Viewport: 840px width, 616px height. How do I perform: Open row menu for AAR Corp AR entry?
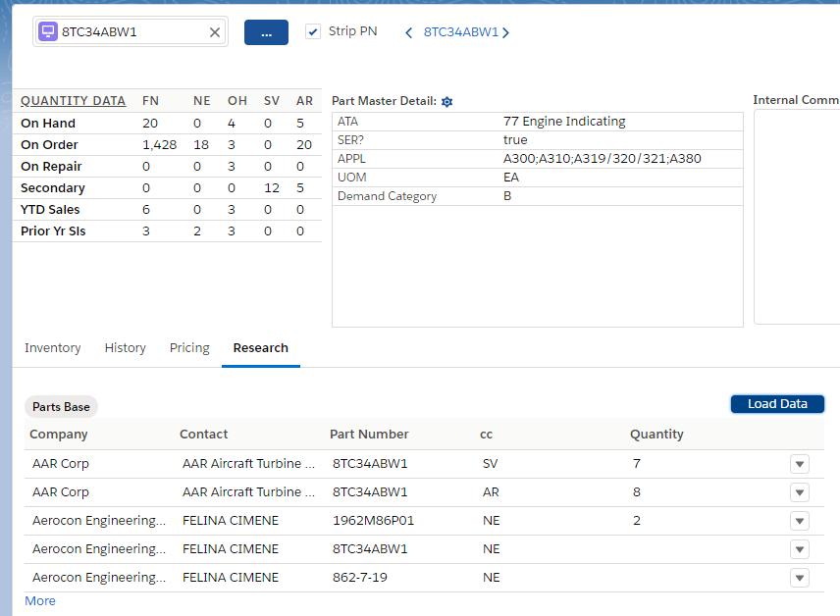click(x=799, y=492)
